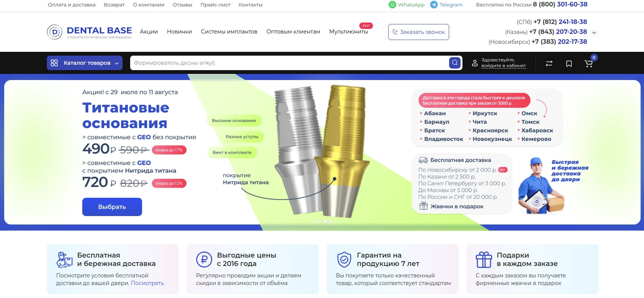Select the second banner slider dot
644x298 pixels.
(x=320, y=221)
